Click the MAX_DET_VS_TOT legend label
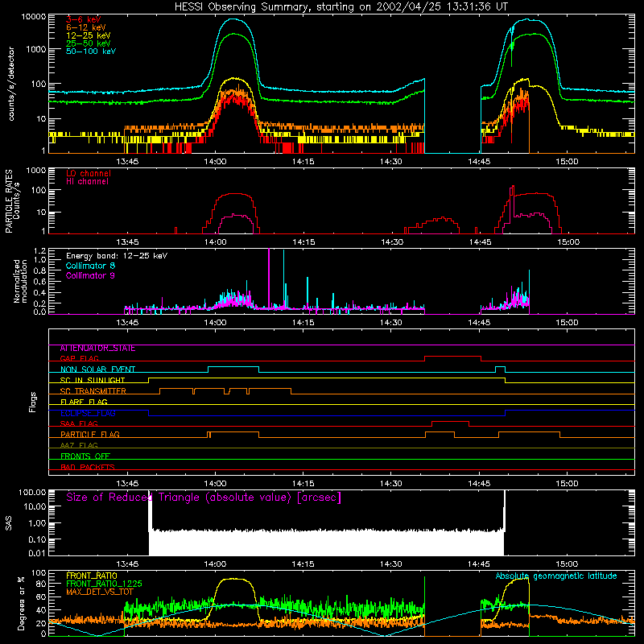644x644 pixels. coord(100,592)
